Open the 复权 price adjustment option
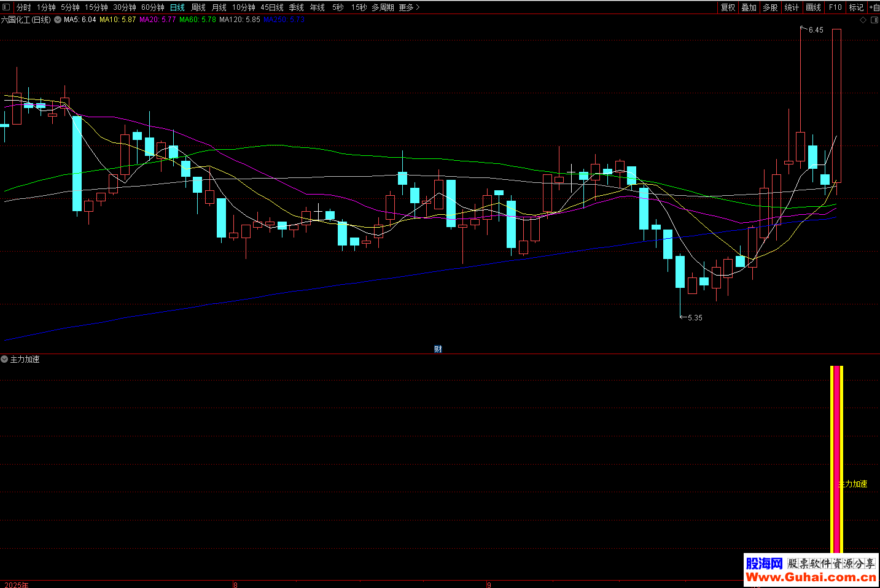The image size is (880, 588). pyautogui.click(x=728, y=7)
